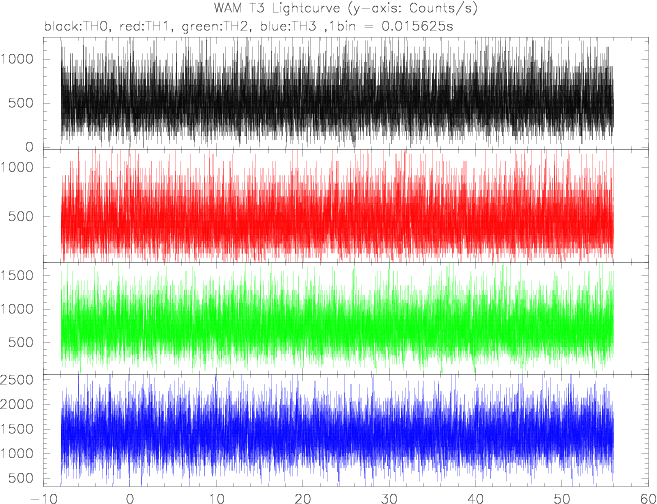The image size is (657, 504).
Task: Click x-axis label '40'
Action: point(476,499)
